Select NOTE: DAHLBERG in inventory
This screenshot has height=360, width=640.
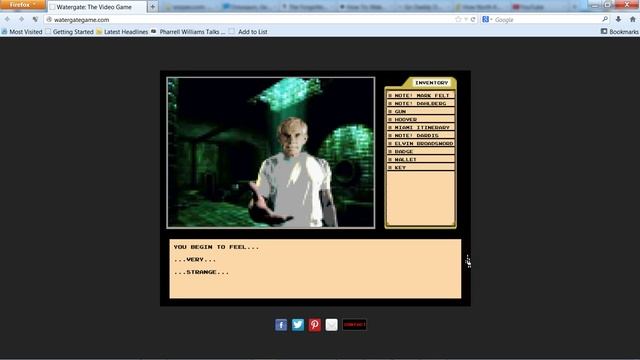click(420, 103)
